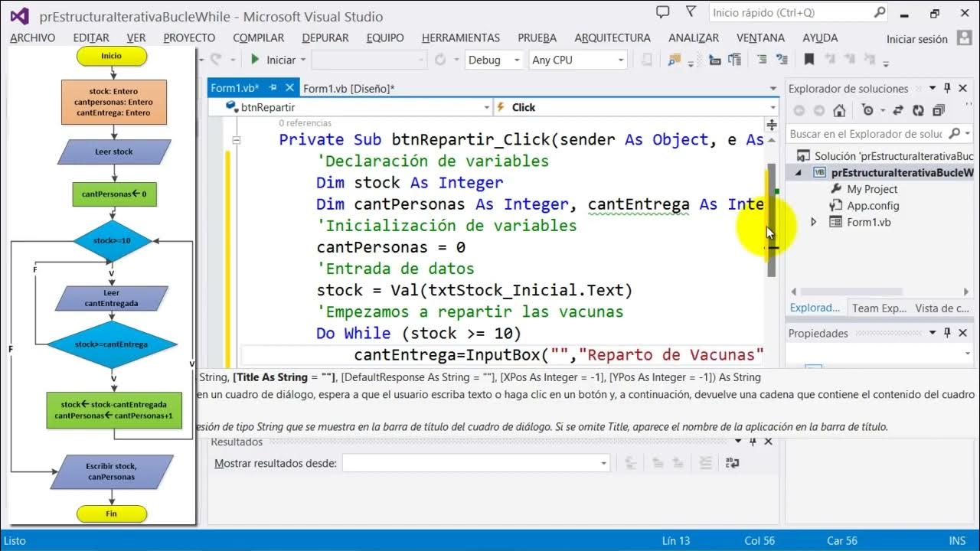Open the Iniciar dropdown arrow

tap(303, 60)
